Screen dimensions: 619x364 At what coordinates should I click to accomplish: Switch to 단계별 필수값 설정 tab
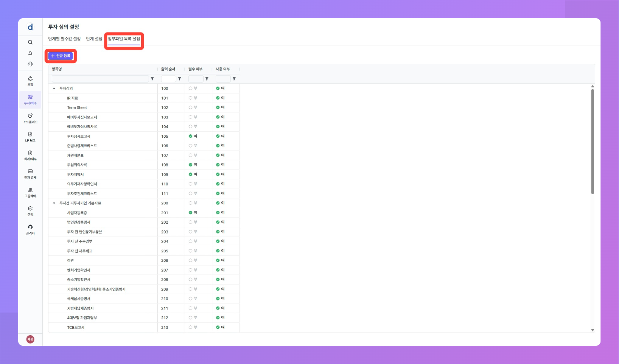tap(64, 39)
